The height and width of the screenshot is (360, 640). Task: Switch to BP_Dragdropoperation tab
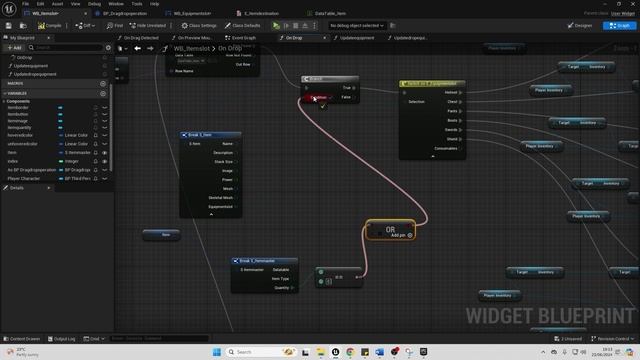point(125,13)
